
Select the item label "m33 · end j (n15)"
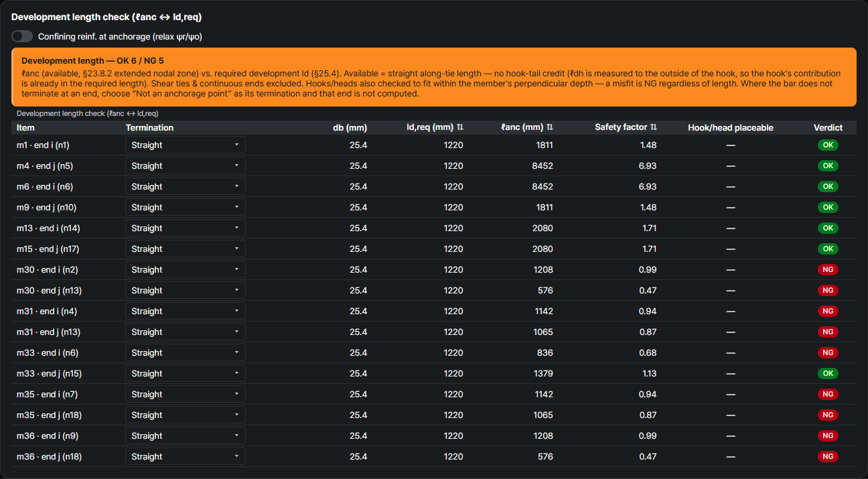point(49,373)
